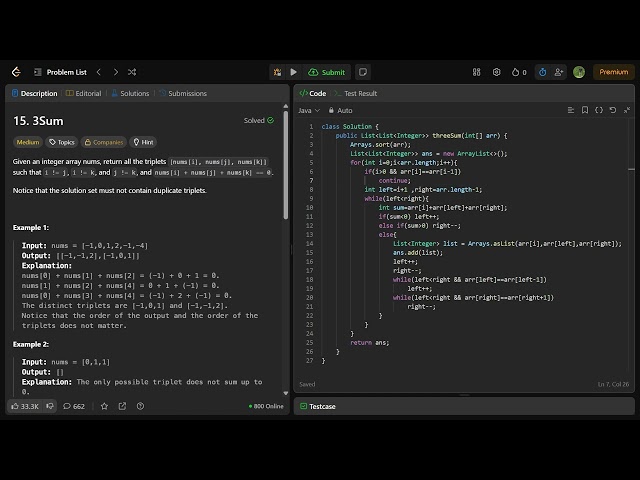This screenshot has height=480, width=640.
Task: Click line 7 continue statement in editor
Action: pos(394,180)
